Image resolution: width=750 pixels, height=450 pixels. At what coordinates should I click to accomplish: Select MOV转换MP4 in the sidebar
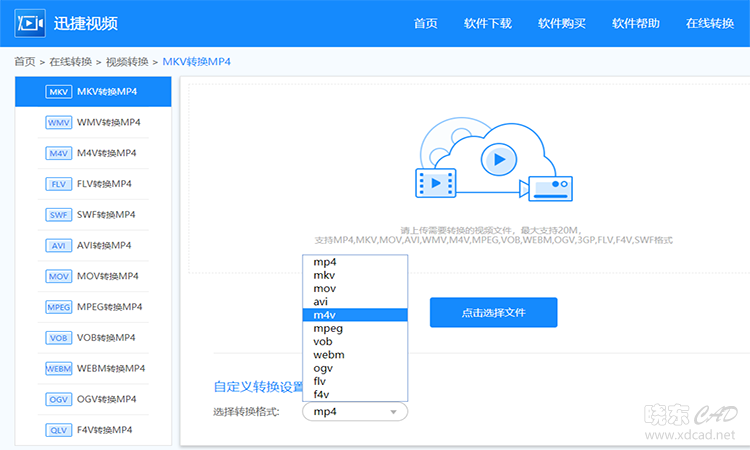click(x=93, y=276)
